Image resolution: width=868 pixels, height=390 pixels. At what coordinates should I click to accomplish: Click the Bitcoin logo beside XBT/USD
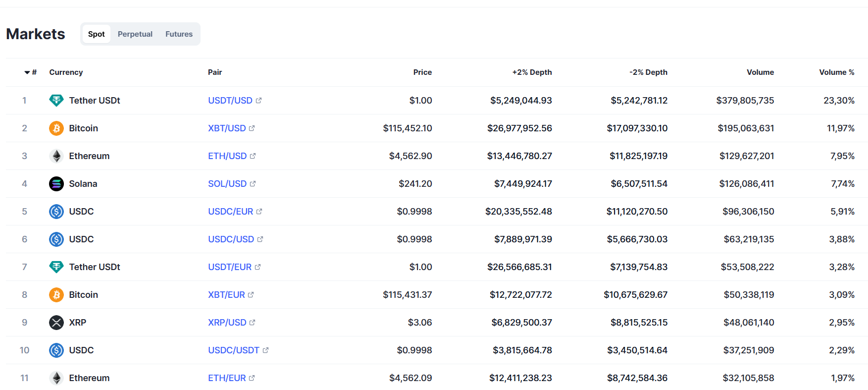tap(56, 128)
